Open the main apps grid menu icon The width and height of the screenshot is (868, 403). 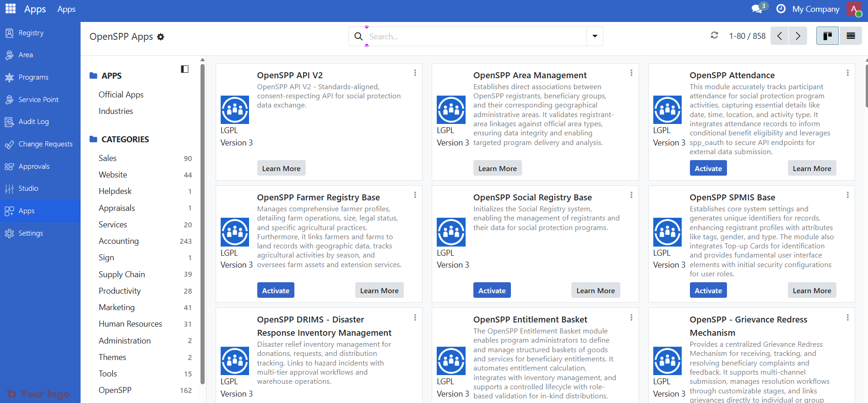pyautogui.click(x=11, y=9)
